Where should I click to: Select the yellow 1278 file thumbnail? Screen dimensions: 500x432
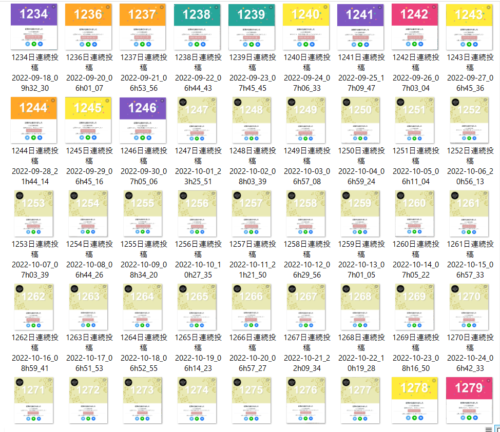pos(415,400)
